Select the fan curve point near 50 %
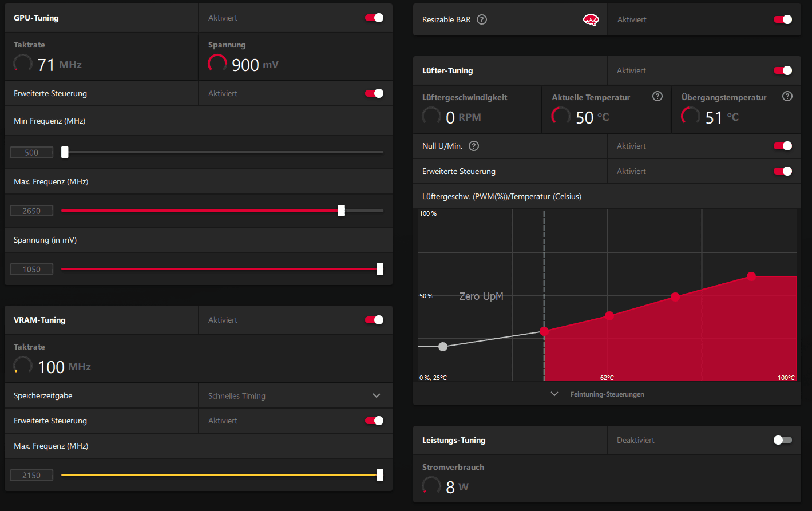This screenshot has width=812, height=511. tap(675, 297)
